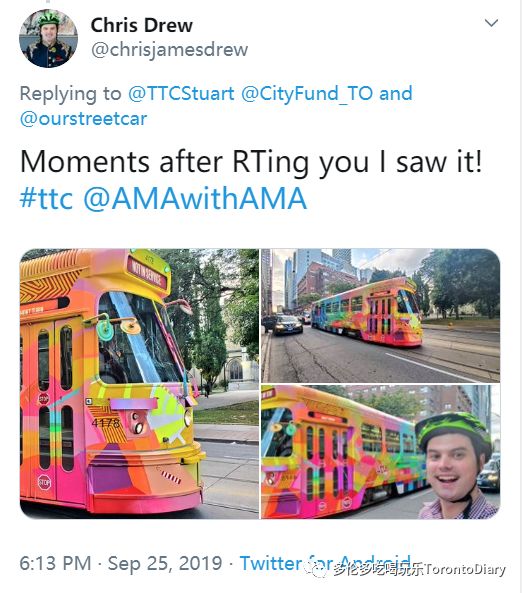Visit the @TTCStuart mention
Image resolution: width=522 pixels, height=593 pixels.
(x=181, y=93)
